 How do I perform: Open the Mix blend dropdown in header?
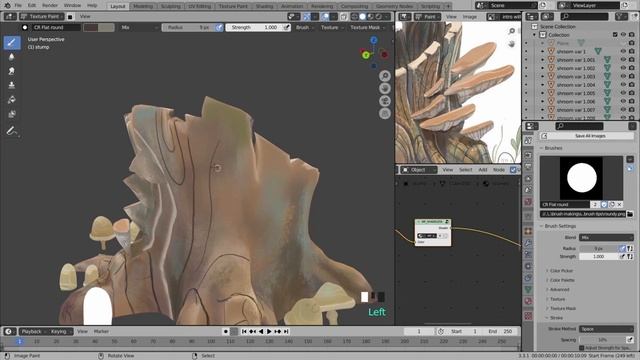coord(139,27)
